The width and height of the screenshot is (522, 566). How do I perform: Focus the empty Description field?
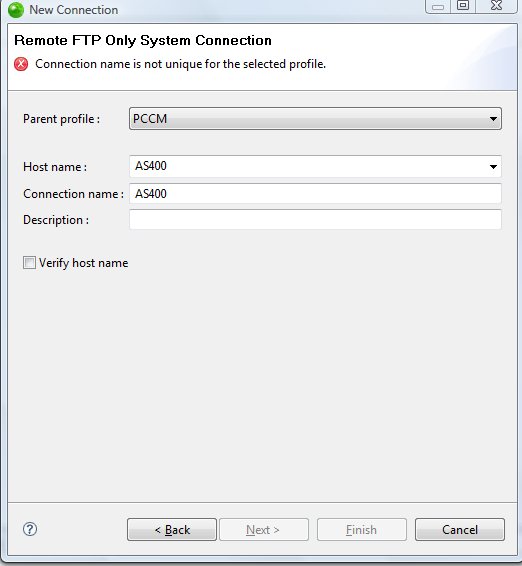coord(315,219)
